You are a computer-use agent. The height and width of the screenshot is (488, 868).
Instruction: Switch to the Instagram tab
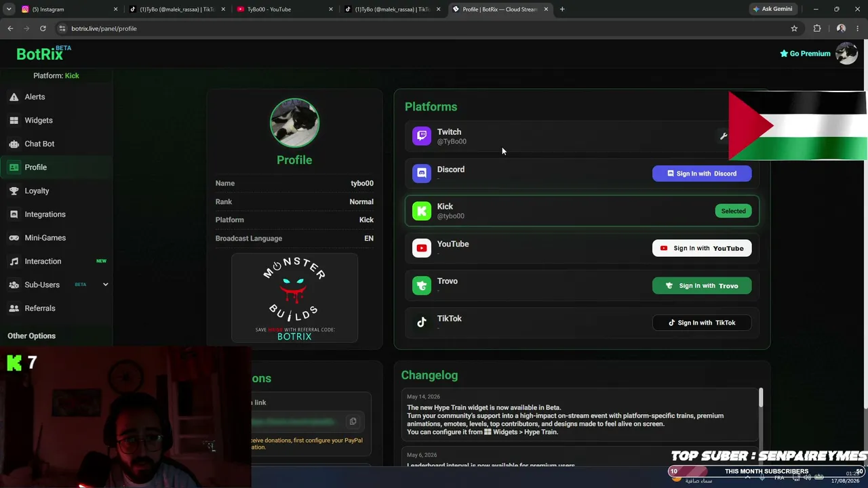coord(68,9)
